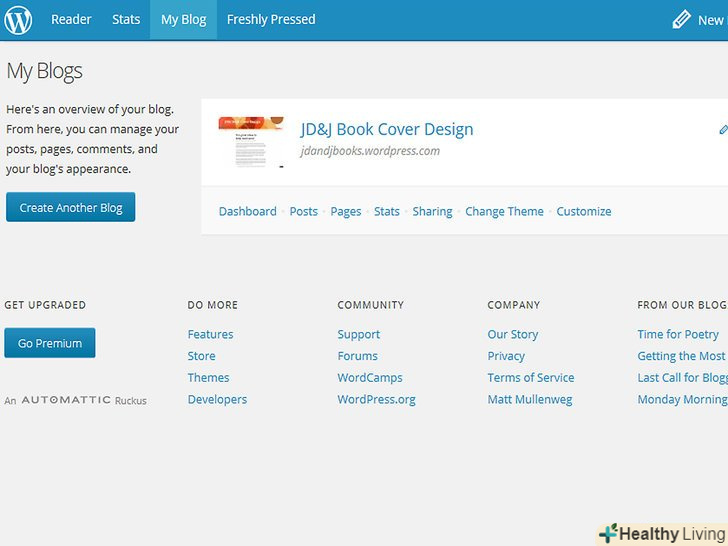Open the blog Dashboard link
728x546 pixels.
[247, 211]
